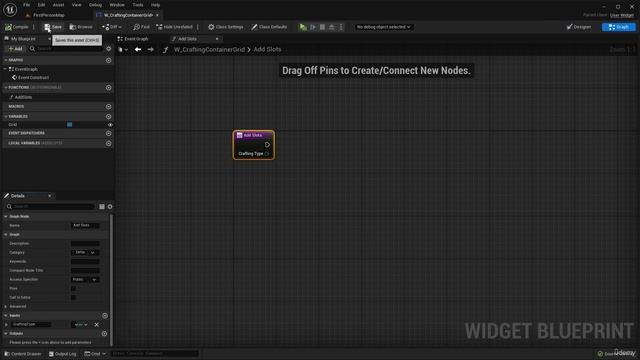The image size is (640, 360).
Task: Open the File menu
Action: [x=27, y=5]
